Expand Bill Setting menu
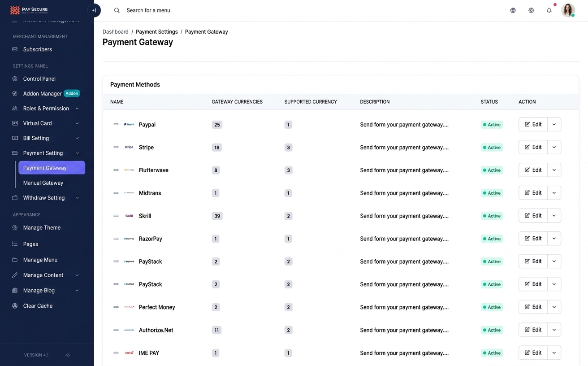 [x=77, y=138]
